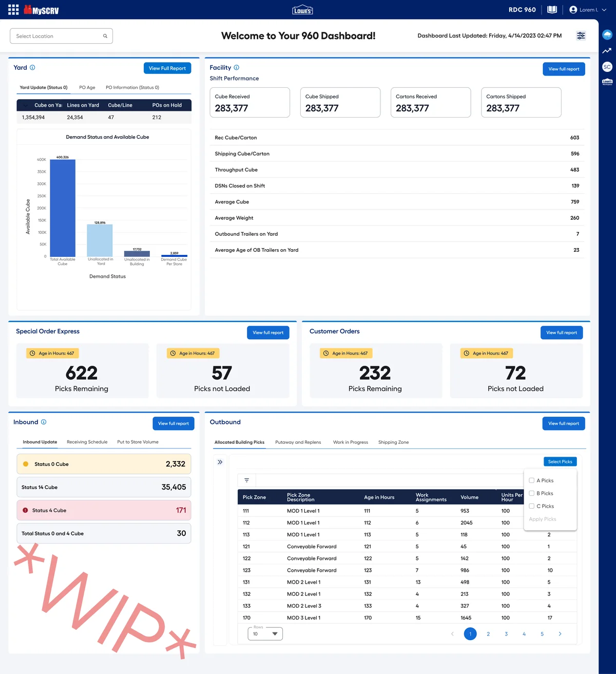
Task: Click clock icon above 232 Picks Remaining
Action: tap(326, 353)
